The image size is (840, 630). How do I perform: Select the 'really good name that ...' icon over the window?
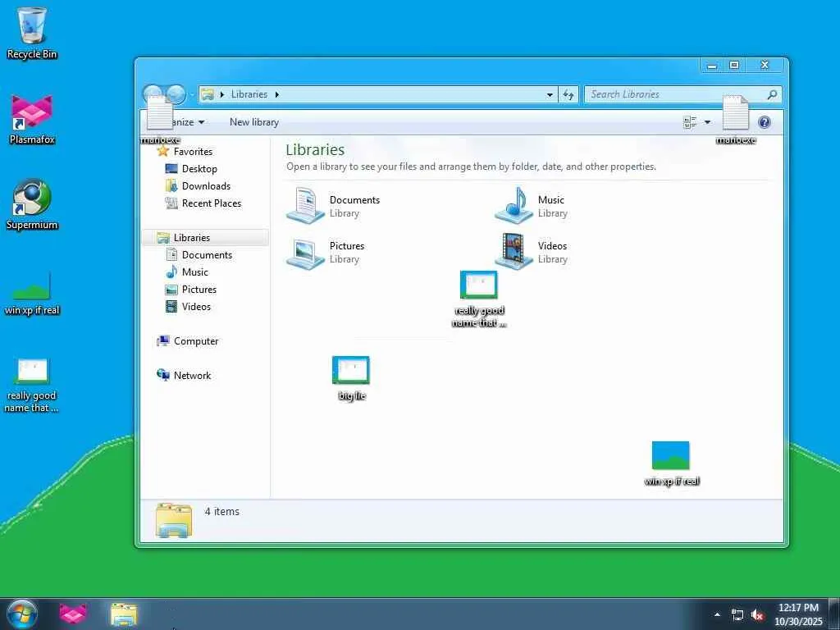(x=479, y=299)
